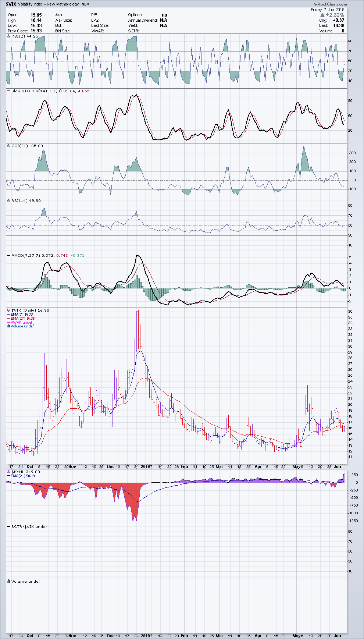Click the May marker below the price chart

click(296, 466)
